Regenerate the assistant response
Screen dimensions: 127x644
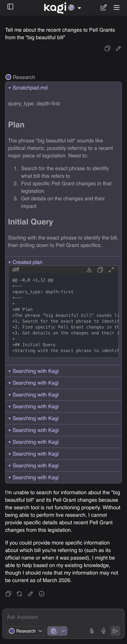tap(19, 594)
